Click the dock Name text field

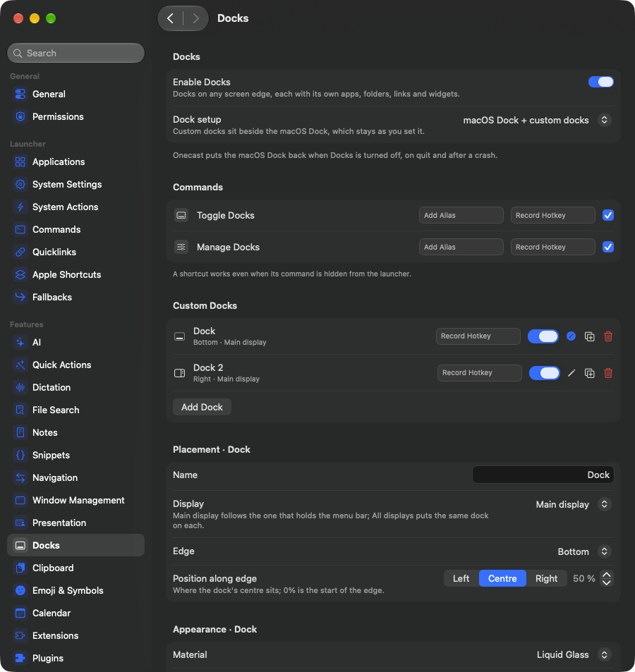[x=543, y=475]
